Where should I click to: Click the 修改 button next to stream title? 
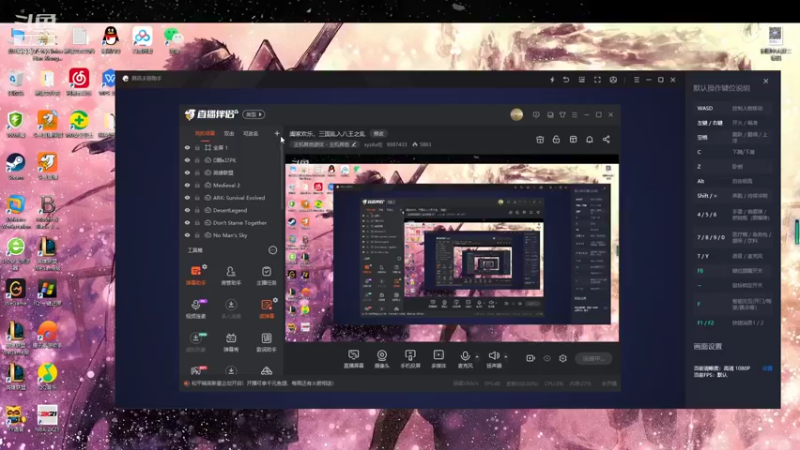379,134
